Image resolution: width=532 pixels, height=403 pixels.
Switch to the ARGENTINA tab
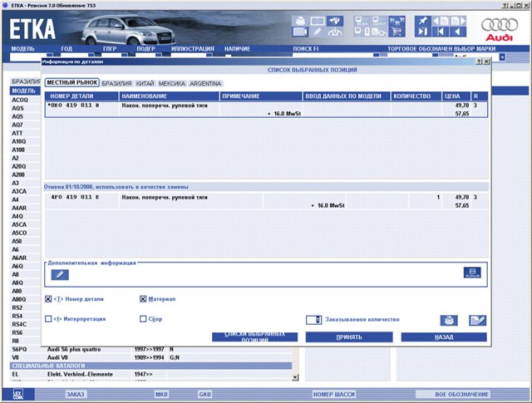pos(205,83)
